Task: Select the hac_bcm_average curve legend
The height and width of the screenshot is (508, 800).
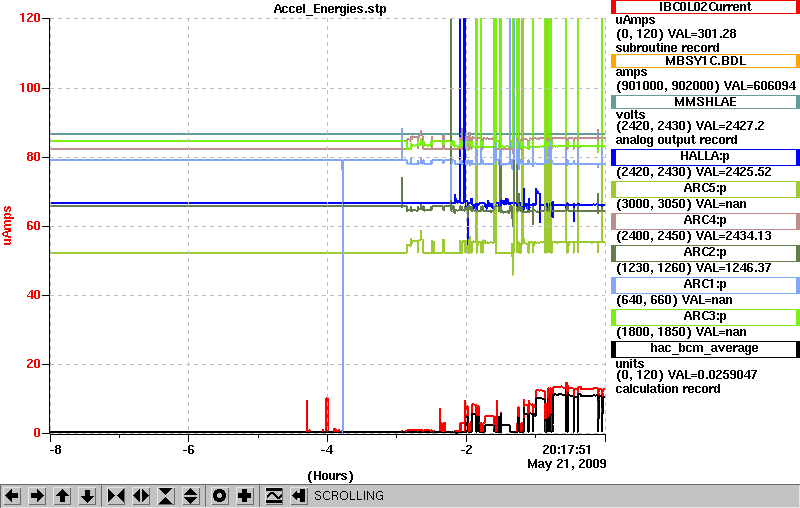Action: coord(705,349)
